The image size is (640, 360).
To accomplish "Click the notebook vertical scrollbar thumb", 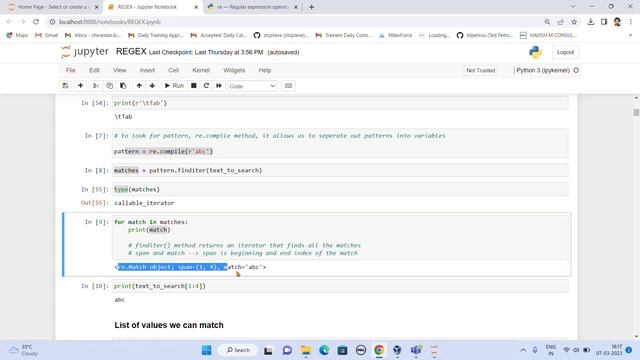I will click(x=636, y=112).
